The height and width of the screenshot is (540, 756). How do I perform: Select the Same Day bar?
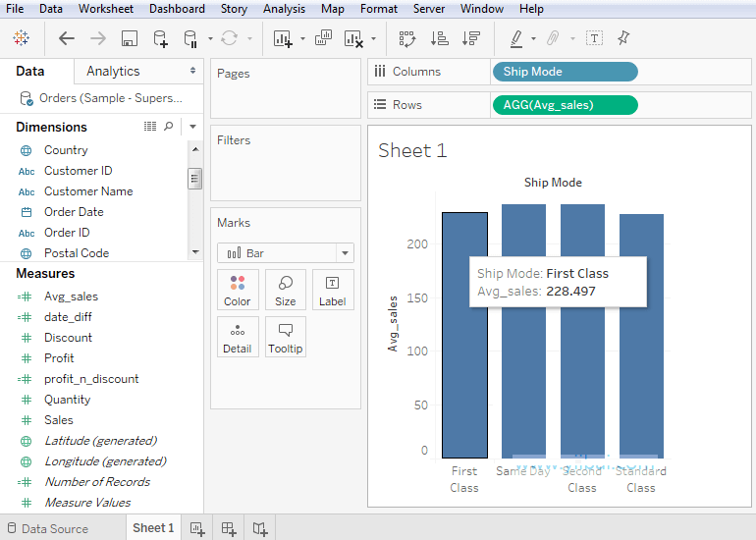523,331
